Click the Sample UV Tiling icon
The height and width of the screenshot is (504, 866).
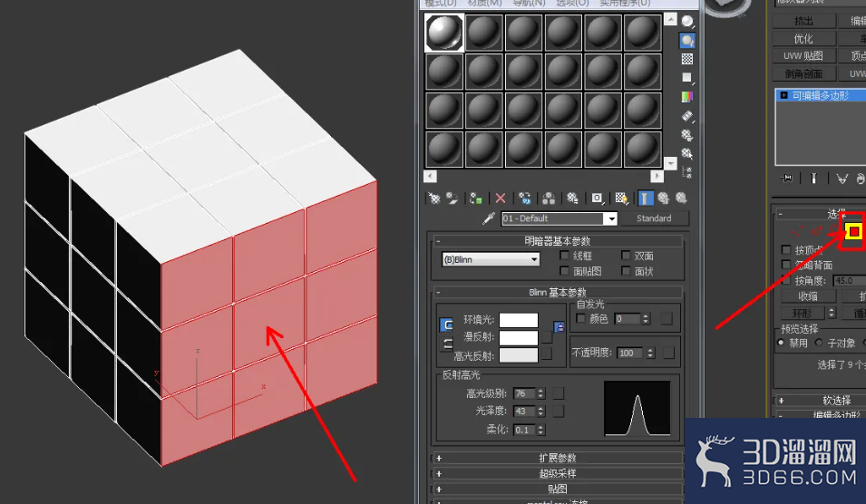click(x=687, y=78)
